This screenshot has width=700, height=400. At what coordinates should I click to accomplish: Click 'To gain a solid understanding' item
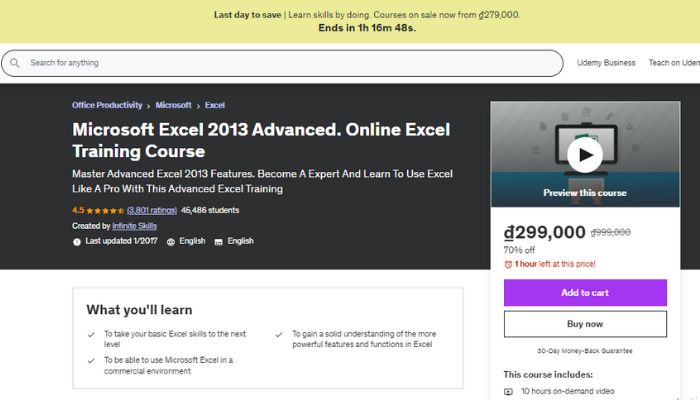pyautogui.click(x=364, y=339)
